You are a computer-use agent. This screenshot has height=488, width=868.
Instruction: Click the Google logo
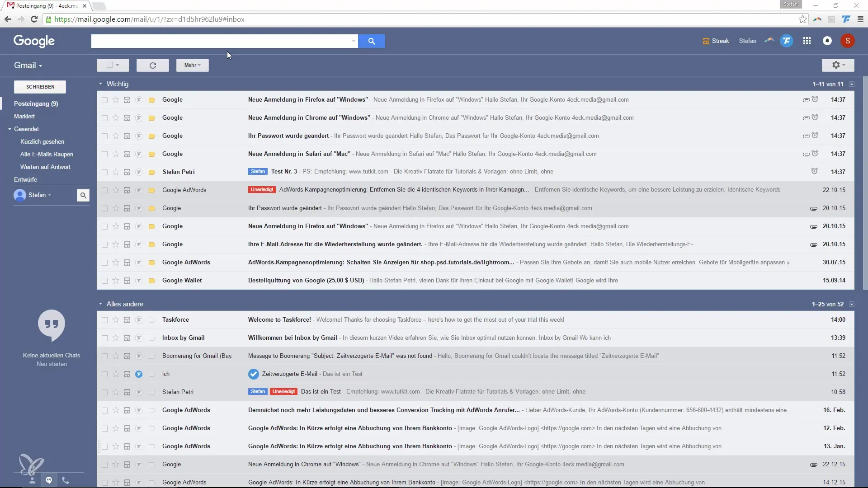pos(34,41)
